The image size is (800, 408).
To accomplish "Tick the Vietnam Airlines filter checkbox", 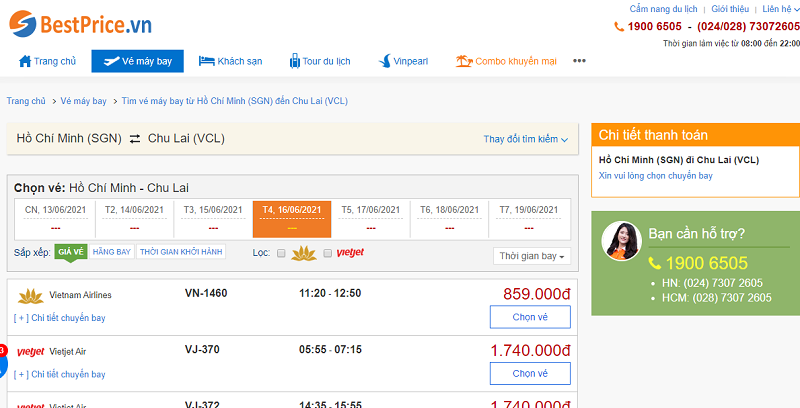I will [x=281, y=253].
